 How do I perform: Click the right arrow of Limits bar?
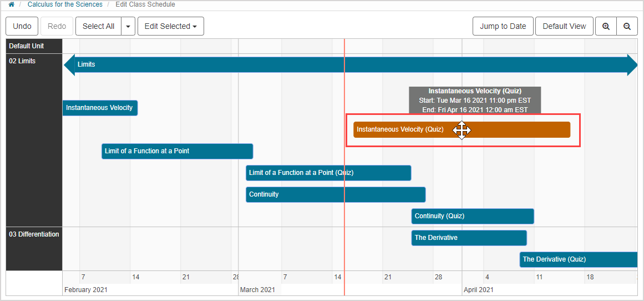pos(632,64)
